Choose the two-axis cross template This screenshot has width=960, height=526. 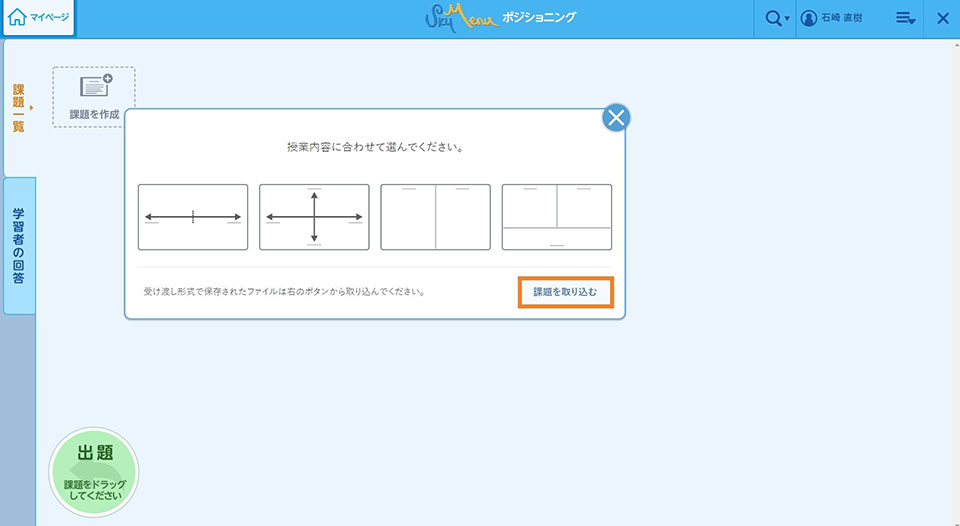click(314, 217)
